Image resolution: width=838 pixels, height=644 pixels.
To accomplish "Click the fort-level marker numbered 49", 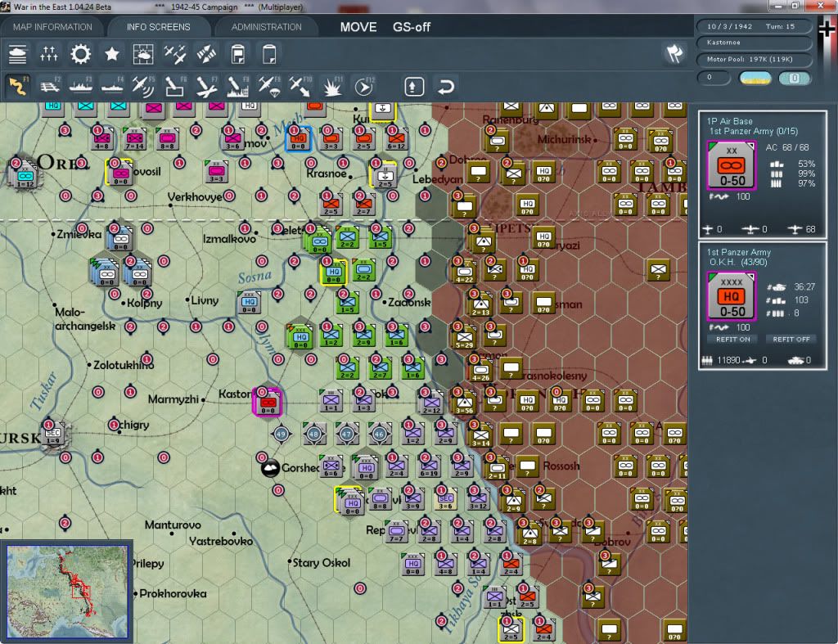I will 282,434.
